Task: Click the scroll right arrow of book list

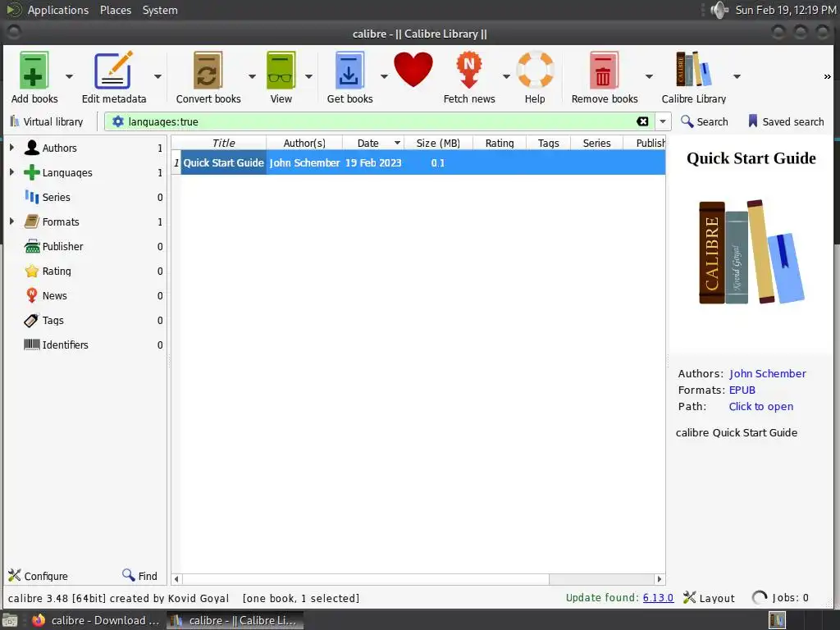Action: click(x=660, y=579)
